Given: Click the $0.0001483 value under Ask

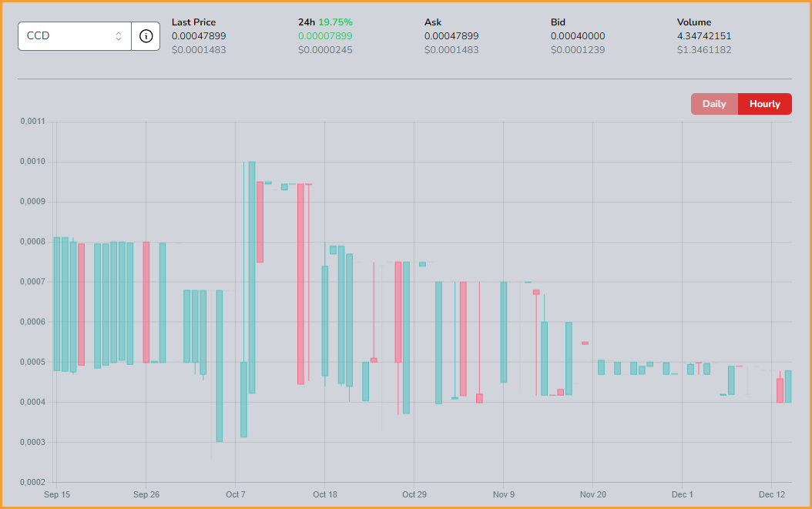Looking at the screenshot, I should [x=451, y=50].
